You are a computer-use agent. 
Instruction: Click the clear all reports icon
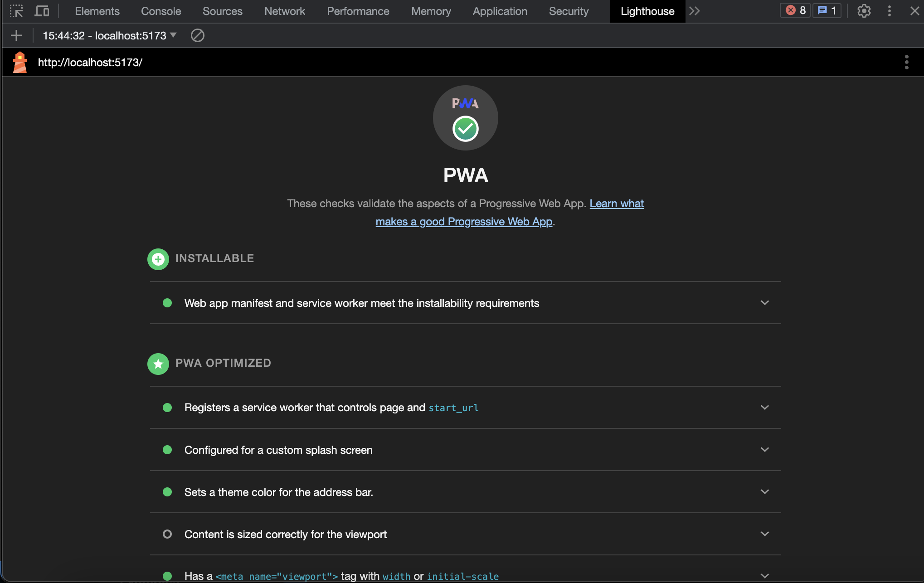pyautogui.click(x=197, y=35)
